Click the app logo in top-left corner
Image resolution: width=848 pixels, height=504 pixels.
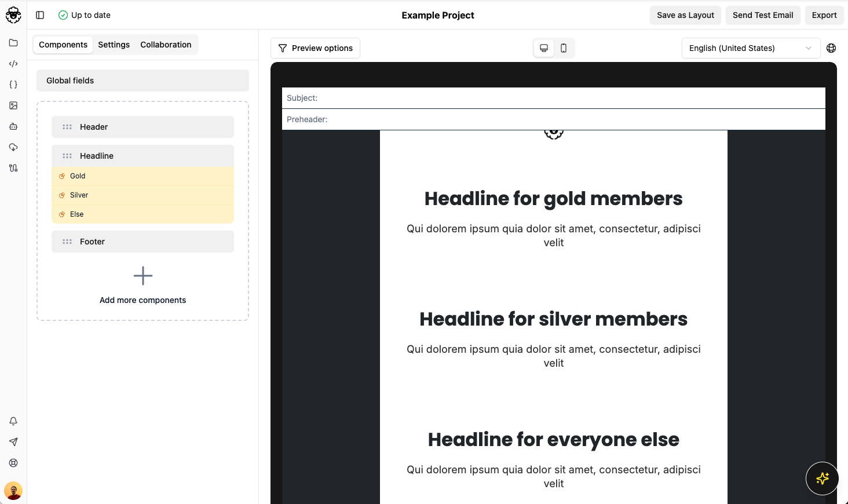(13, 15)
